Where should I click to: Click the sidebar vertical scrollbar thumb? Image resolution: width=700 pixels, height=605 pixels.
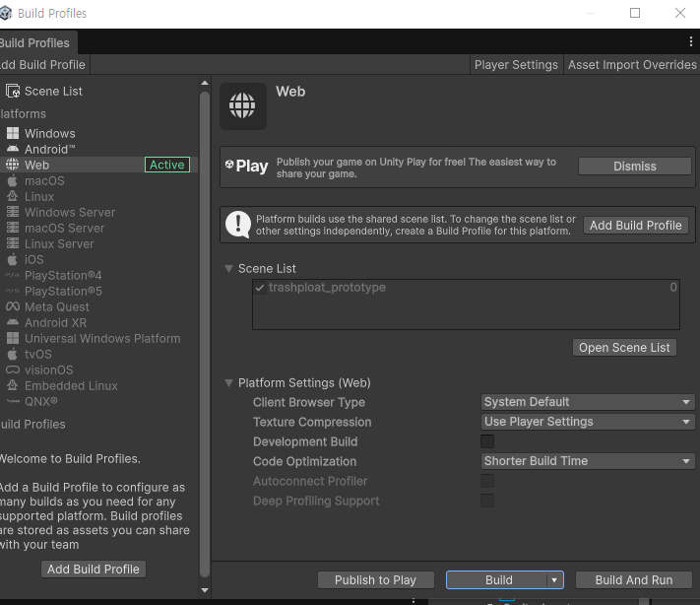(x=205, y=334)
